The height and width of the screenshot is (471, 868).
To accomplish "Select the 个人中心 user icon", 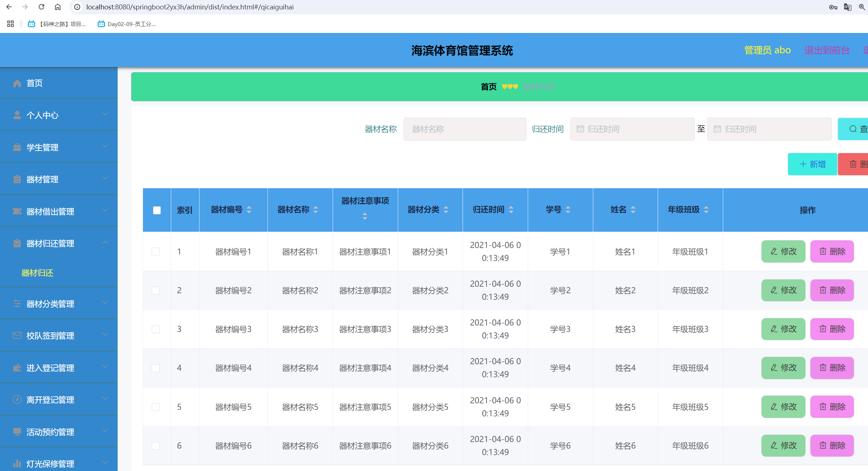I will click(x=17, y=115).
